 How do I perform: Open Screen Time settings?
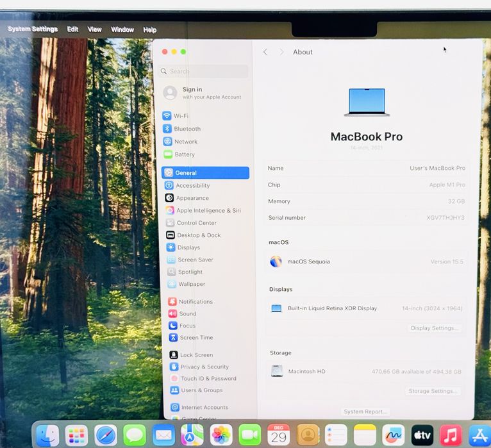point(191,338)
